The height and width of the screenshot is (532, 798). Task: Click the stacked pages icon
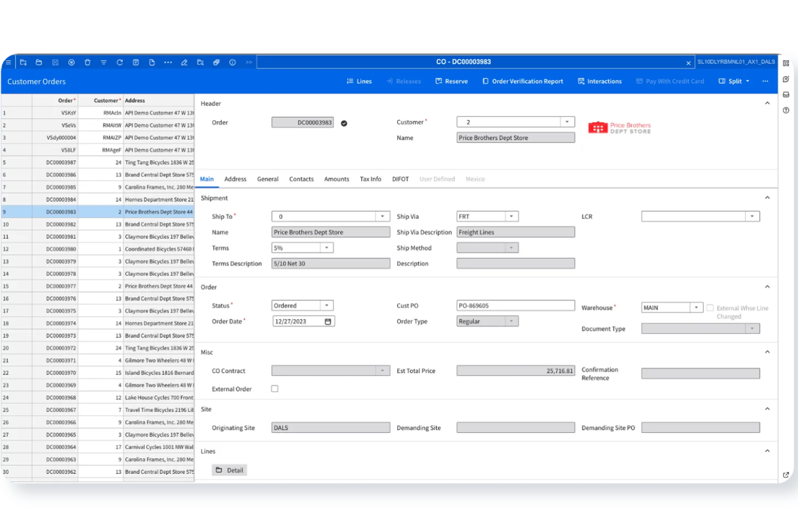click(216, 63)
